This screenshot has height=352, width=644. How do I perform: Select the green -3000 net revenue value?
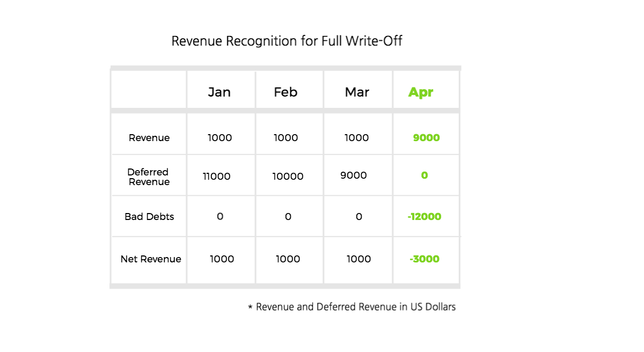[425, 259]
